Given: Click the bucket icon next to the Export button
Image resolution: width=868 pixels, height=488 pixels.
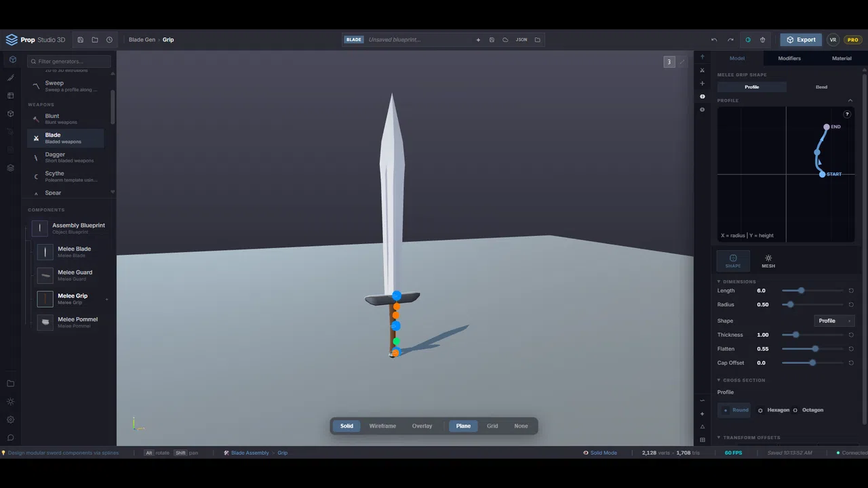Looking at the screenshot, I should (x=763, y=40).
